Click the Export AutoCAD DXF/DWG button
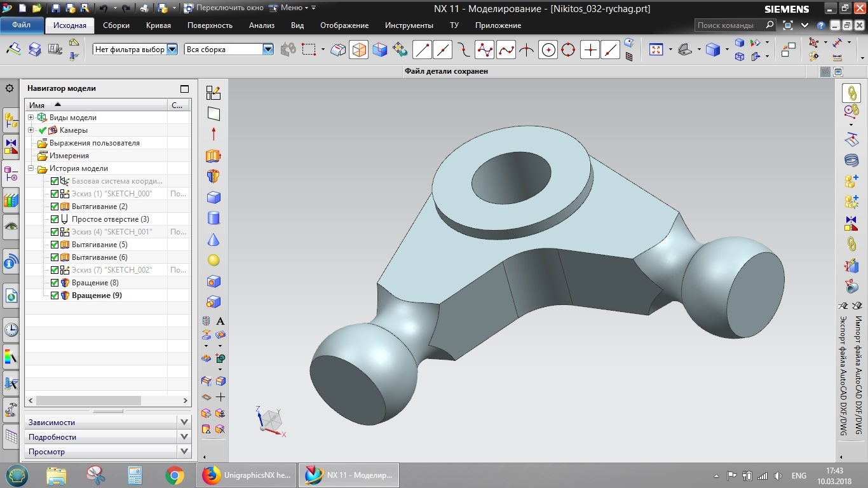This screenshot has height=488, width=868. (x=844, y=375)
